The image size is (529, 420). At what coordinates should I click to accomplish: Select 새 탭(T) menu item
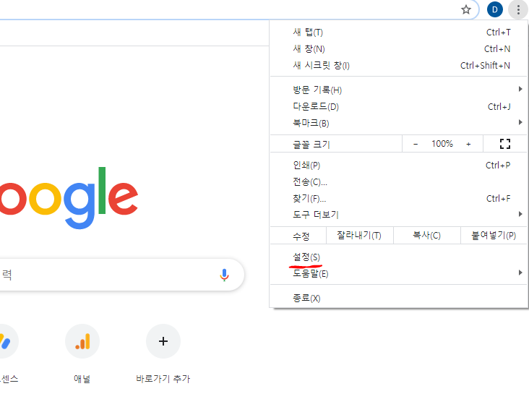pyautogui.click(x=398, y=33)
